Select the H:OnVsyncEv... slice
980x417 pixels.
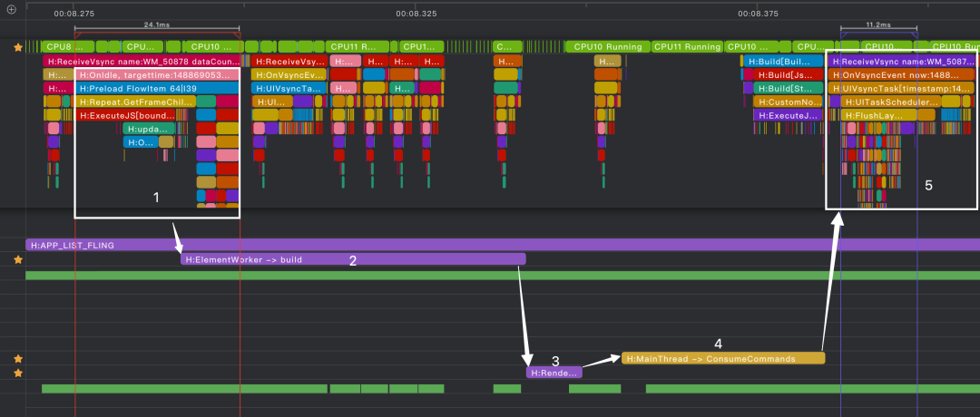[x=289, y=75]
